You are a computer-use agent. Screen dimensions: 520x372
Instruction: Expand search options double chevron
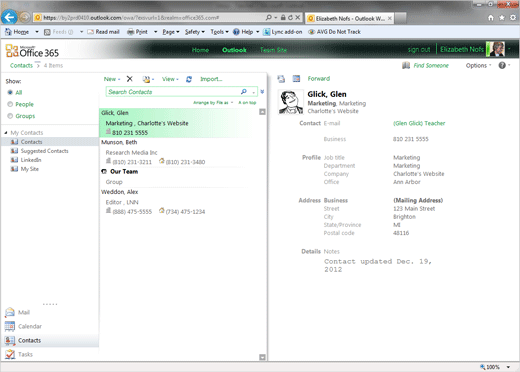(262, 92)
